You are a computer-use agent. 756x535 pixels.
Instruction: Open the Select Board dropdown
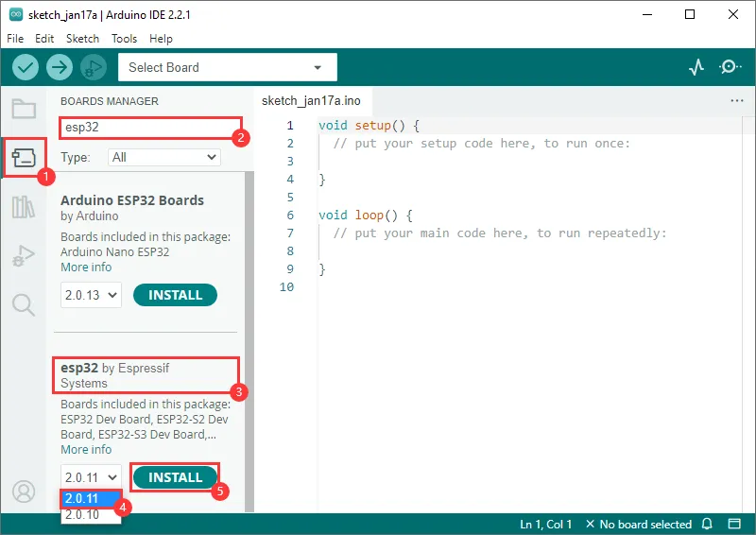pyautogui.click(x=228, y=67)
